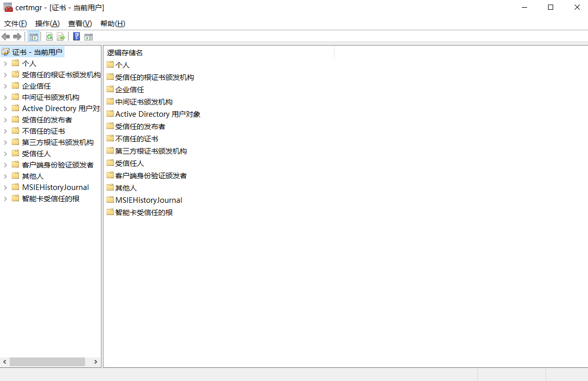Expand 第三方根证书颁发机构 tree node

tap(5, 142)
